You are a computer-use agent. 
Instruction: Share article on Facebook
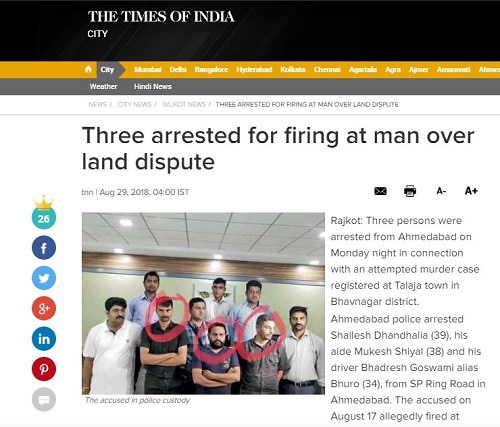[44, 247]
